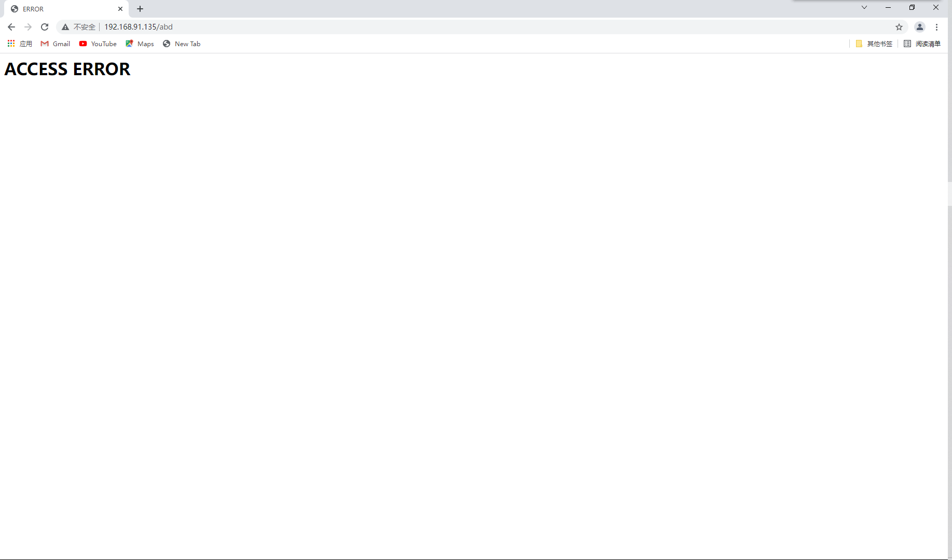Click the ACCESS ERROR heading
The height and width of the screenshot is (560, 952).
pyautogui.click(x=67, y=69)
